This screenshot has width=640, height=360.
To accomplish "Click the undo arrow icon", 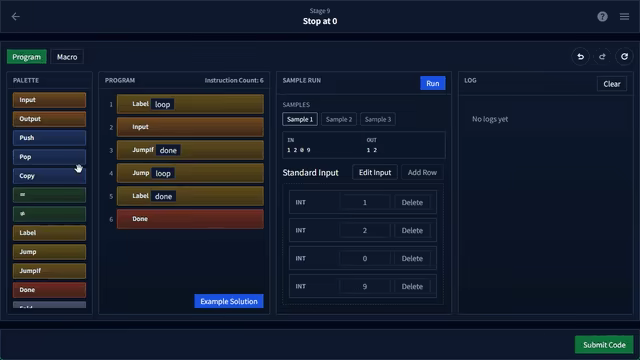I will (580, 57).
